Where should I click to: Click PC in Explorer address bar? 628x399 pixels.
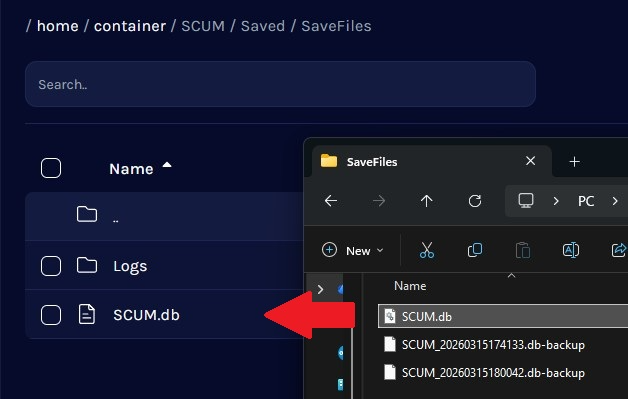pyautogui.click(x=586, y=201)
